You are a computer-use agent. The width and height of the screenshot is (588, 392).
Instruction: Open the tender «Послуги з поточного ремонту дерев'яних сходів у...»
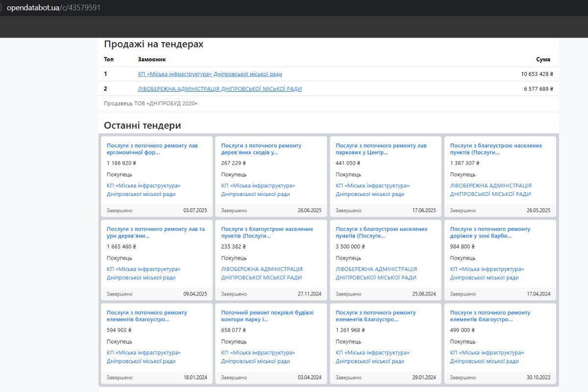coord(262,149)
